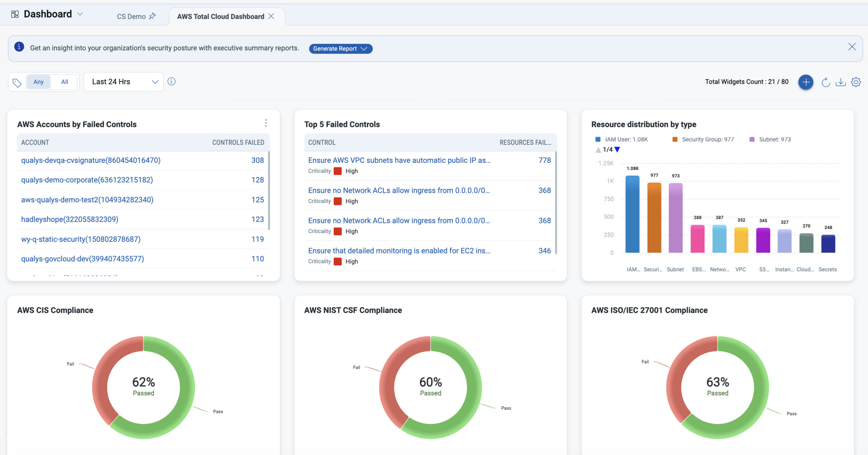Add a new widget with the plus icon
This screenshot has height=455, width=868.
[806, 82]
